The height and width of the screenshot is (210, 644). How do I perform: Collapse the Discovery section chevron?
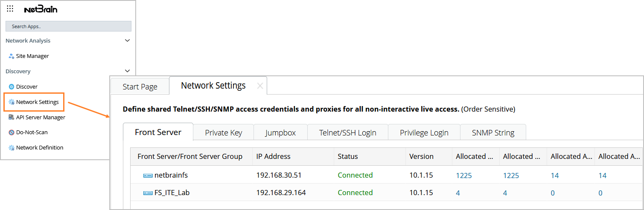click(127, 71)
